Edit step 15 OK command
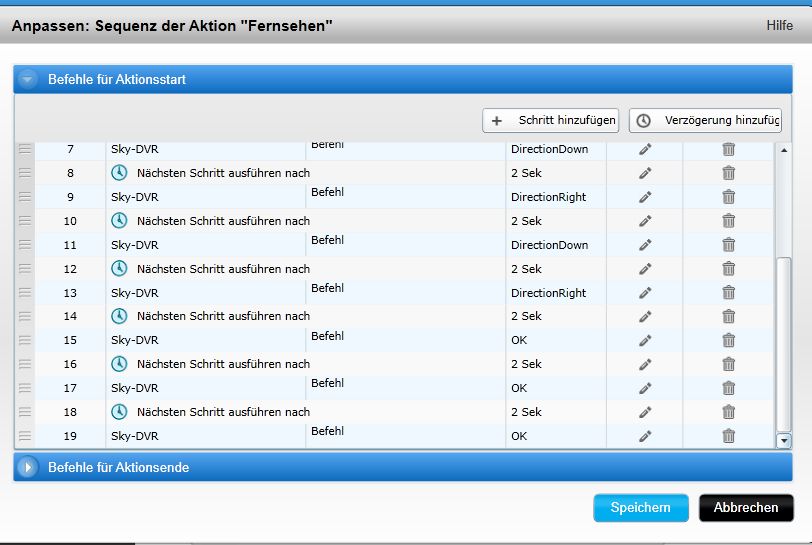Screen dimensions: 812x545 [645, 340]
